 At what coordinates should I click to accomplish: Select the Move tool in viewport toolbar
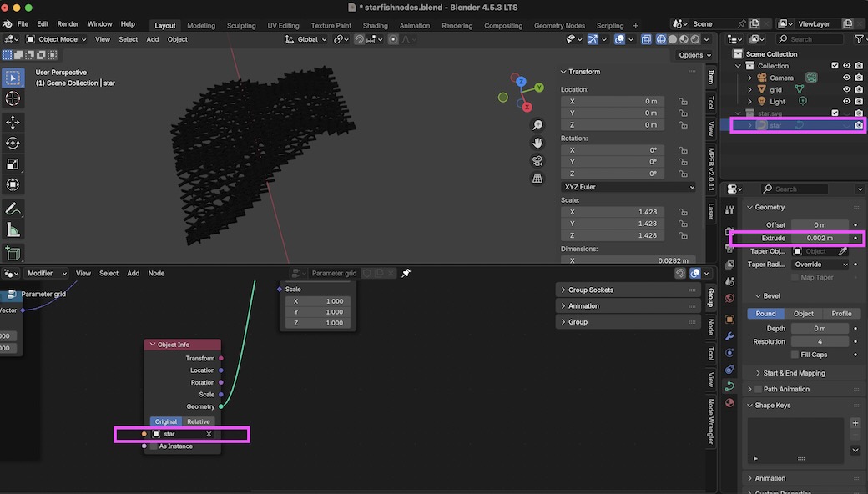[13, 122]
